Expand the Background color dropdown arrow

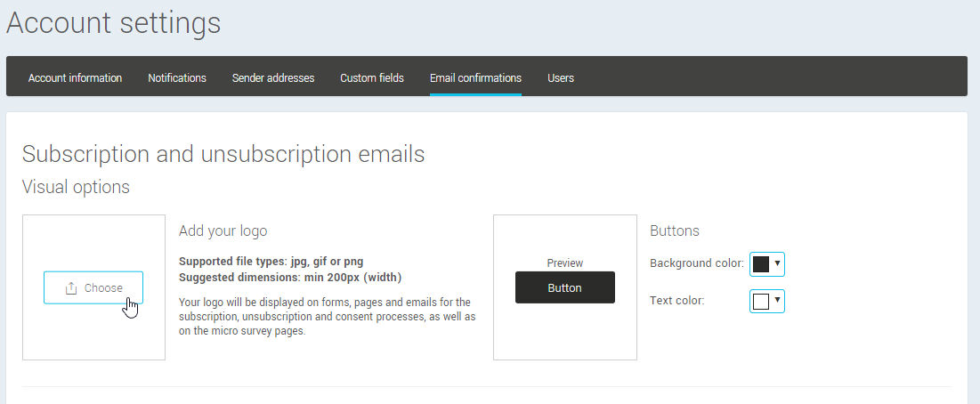pyautogui.click(x=777, y=263)
